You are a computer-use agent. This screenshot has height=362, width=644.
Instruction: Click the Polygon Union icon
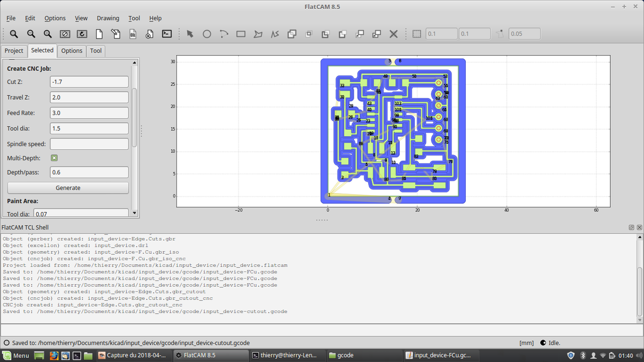point(292,34)
